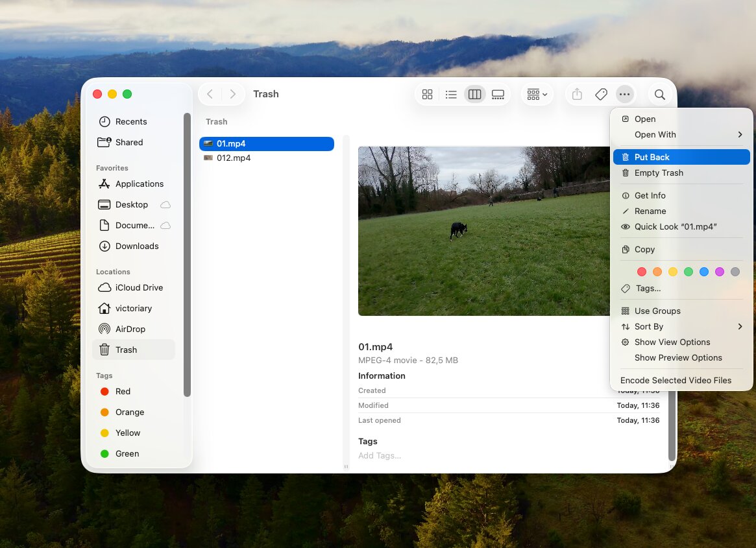Apply blue tag color in menu
The height and width of the screenshot is (548, 756).
pos(704,272)
